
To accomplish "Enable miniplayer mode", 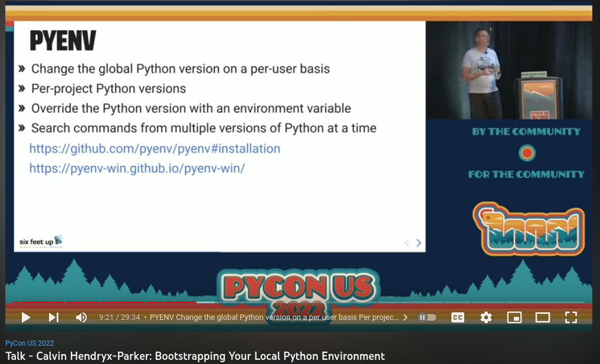I will 514,317.
